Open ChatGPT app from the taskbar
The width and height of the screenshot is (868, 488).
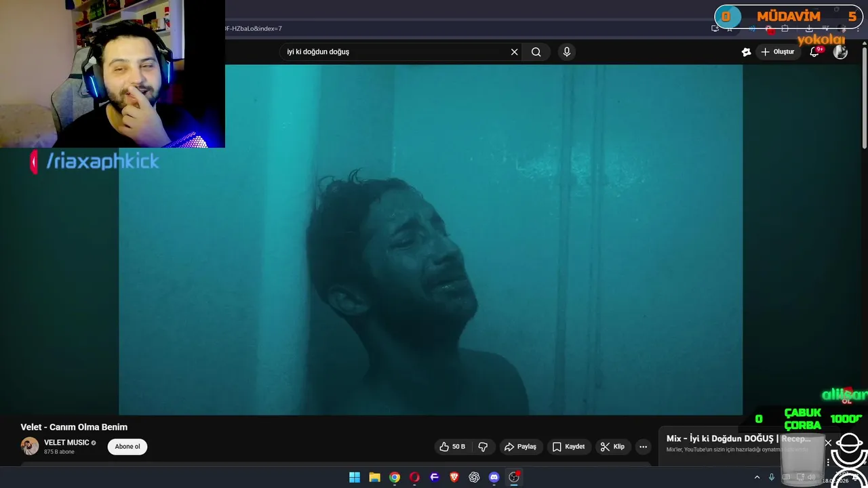[474, 477]
